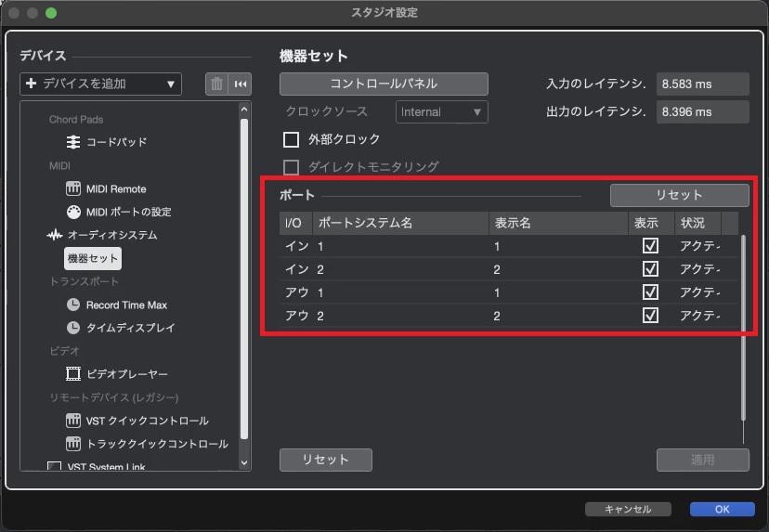Click the reset-all devices rewind icon
This screenshot has width=769, height=532.
tap(241, 84)
